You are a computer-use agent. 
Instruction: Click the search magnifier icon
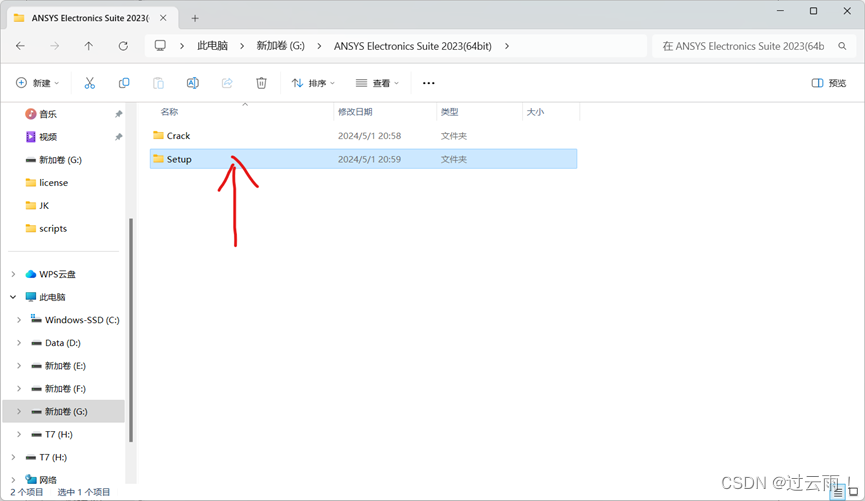pyautogui.click(x=842, y=46)
